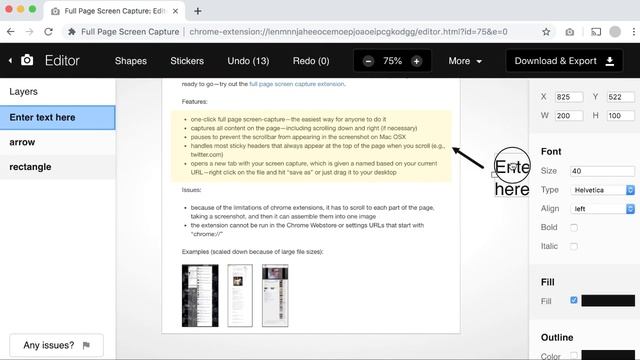The width and height of the screenshot is (640, 360).
Task: Toggle the Outline Color checkbox
Action: pos(574,356)
